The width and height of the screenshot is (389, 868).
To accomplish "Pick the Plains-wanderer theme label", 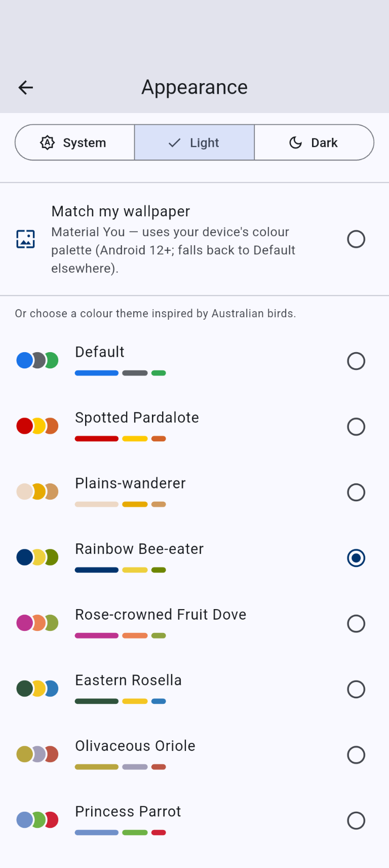I will pos(130,483).
